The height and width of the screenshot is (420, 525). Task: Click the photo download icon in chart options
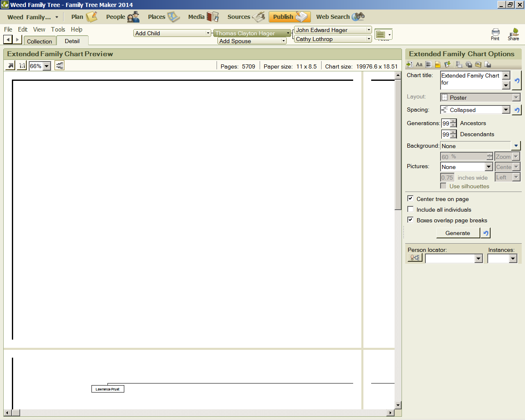click(447, 64)
